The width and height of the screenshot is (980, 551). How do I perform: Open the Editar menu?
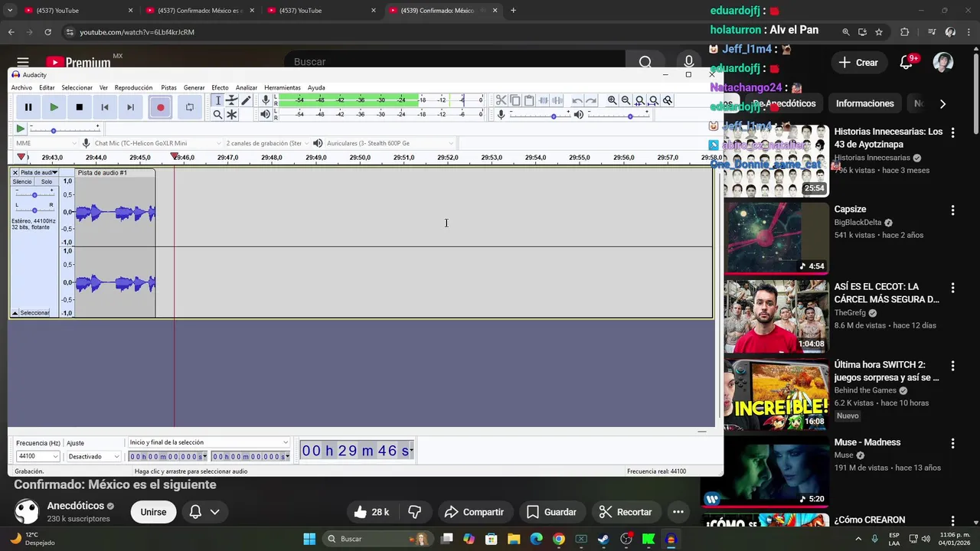point(47,87)
